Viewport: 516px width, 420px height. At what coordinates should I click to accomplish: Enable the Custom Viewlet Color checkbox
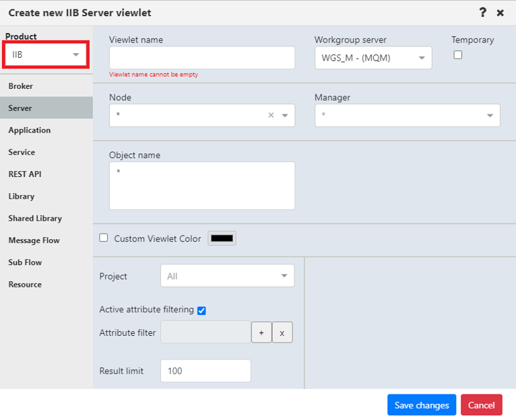point(104,238)
